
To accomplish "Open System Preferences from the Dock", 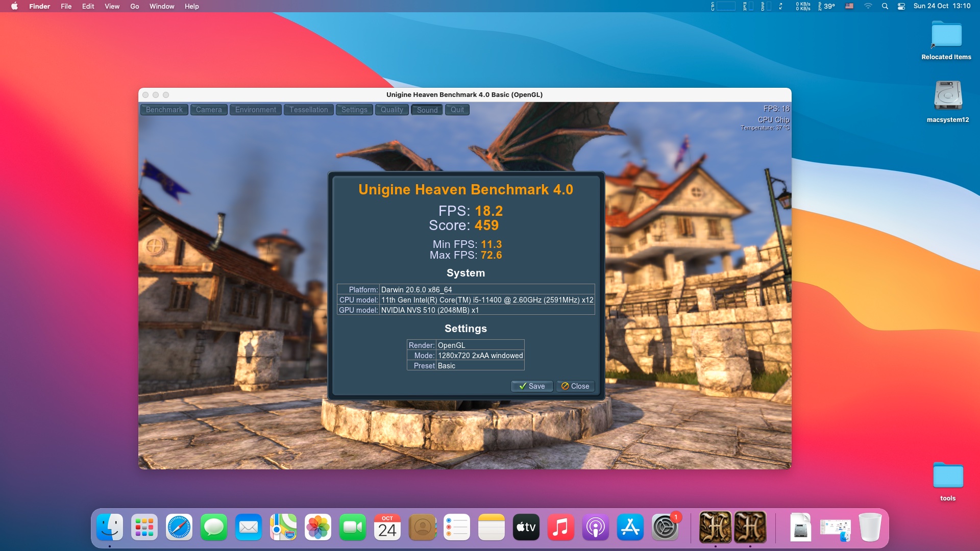I will click(x=665, y=527).
